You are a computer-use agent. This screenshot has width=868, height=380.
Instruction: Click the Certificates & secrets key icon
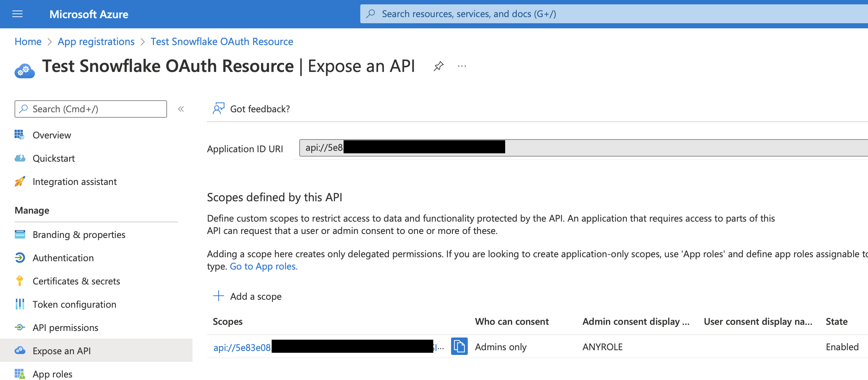[x=20, y=281]
